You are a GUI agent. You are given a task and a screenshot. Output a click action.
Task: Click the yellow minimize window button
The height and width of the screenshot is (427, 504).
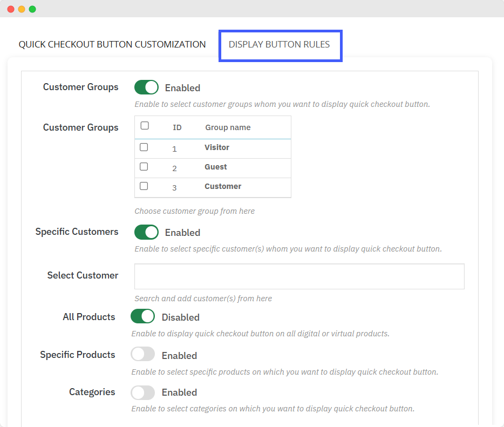point(22,9)
